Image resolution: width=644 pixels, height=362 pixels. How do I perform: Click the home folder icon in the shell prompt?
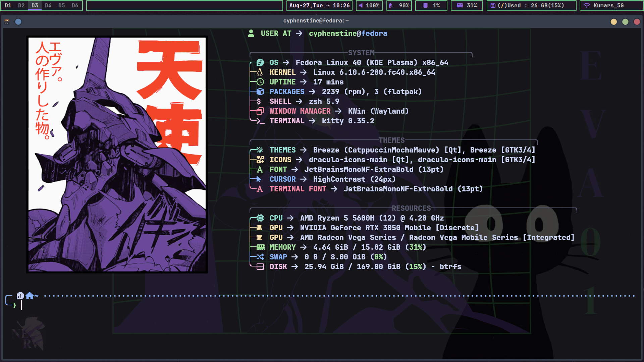(30, 296)
